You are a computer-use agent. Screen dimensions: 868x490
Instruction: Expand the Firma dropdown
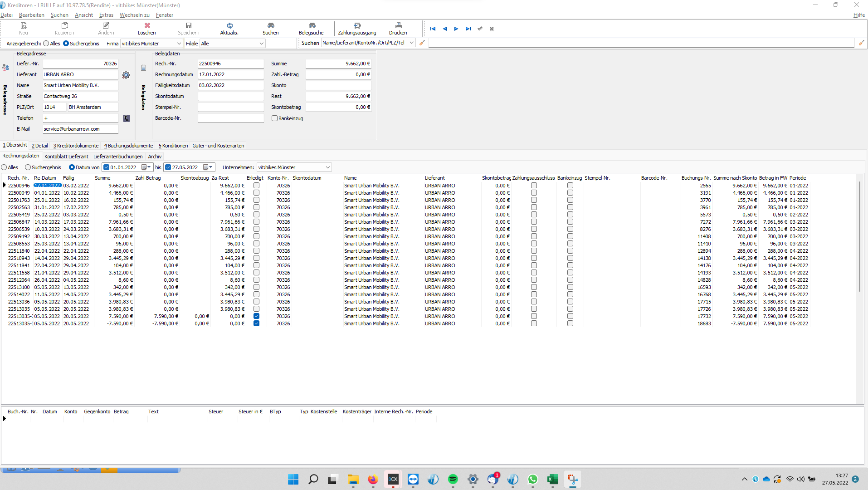click(x=179, y=44)
